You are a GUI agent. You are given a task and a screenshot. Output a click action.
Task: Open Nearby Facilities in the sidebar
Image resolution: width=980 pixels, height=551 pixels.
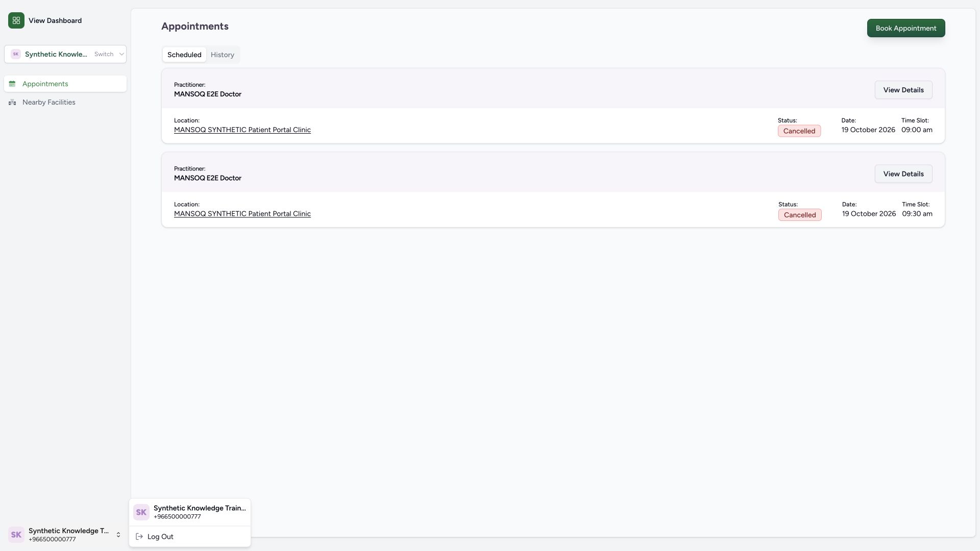click(x=65, y=103)
